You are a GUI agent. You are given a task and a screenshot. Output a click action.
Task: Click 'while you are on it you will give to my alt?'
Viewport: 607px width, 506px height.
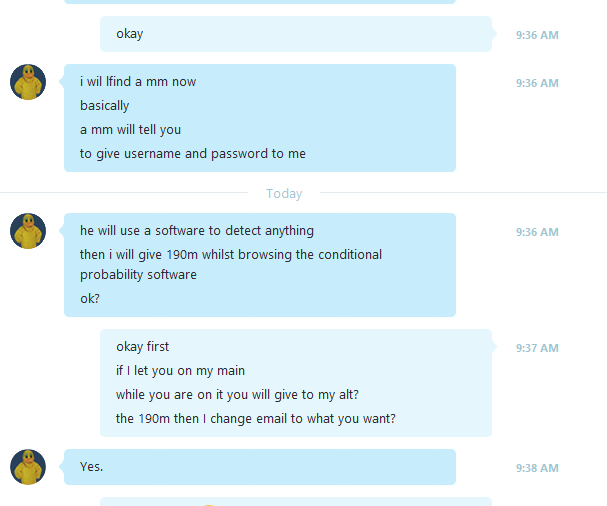237,395
